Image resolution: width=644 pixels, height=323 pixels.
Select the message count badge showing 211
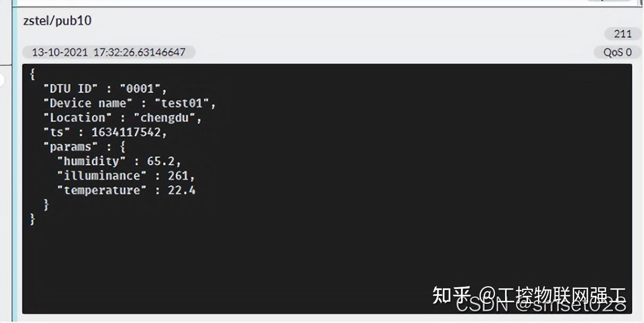(x=622, y=34)
